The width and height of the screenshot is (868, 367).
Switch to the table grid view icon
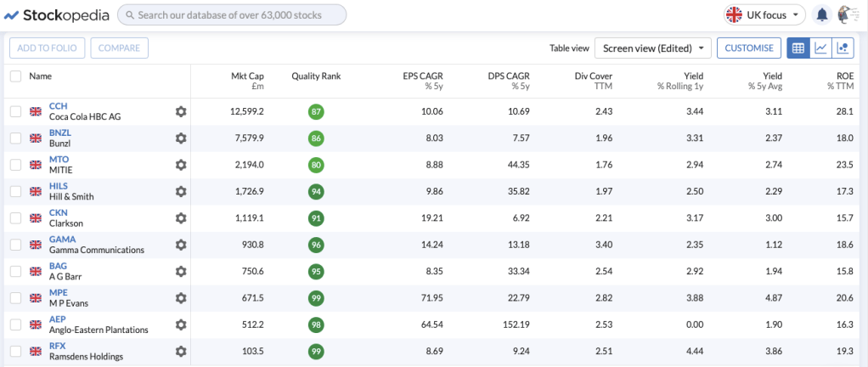[798, 48]
